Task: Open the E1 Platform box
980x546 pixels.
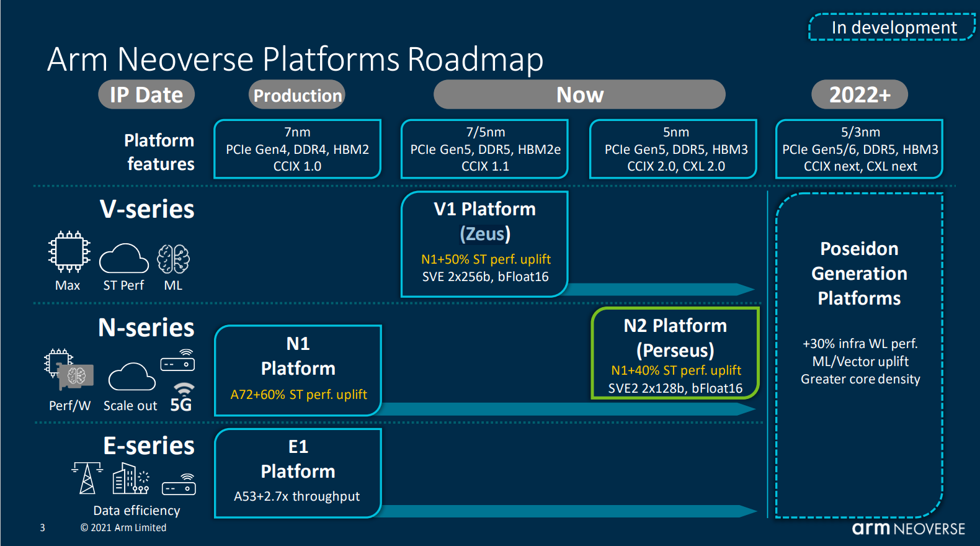Action: click(x=298, y=473)
